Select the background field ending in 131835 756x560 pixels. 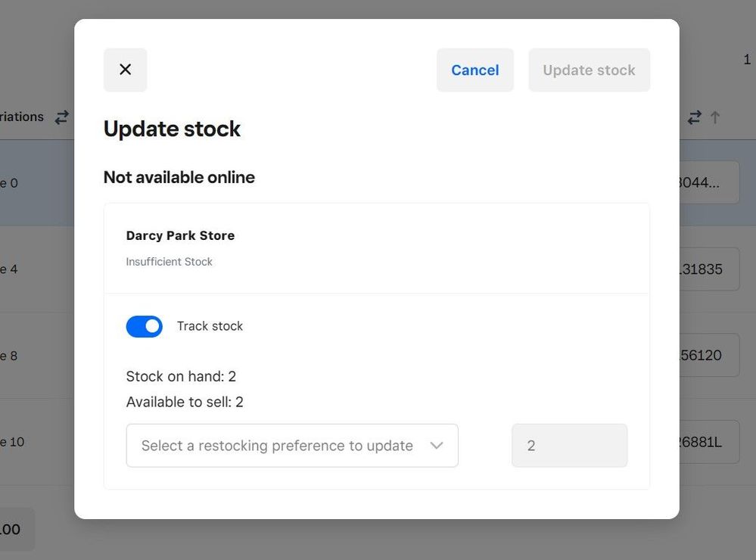pyautogui.click(x=708, y=269)
